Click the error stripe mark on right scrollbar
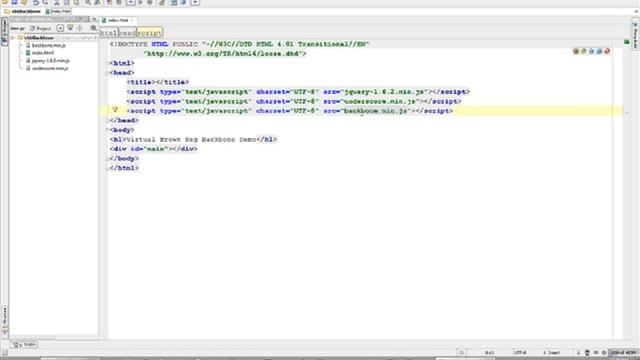This screenshot has height=360, width=640. point(627,113)
